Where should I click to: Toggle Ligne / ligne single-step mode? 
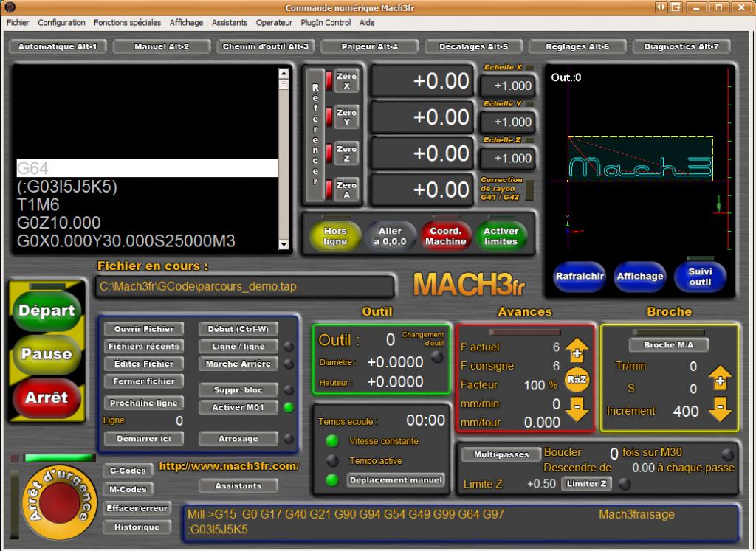[238, 346]
